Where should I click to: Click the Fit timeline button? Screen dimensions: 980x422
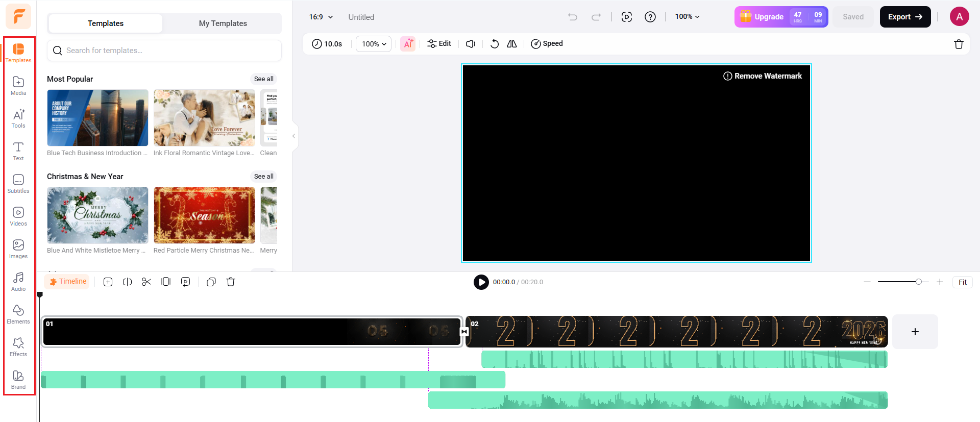(x=963, y=282)
